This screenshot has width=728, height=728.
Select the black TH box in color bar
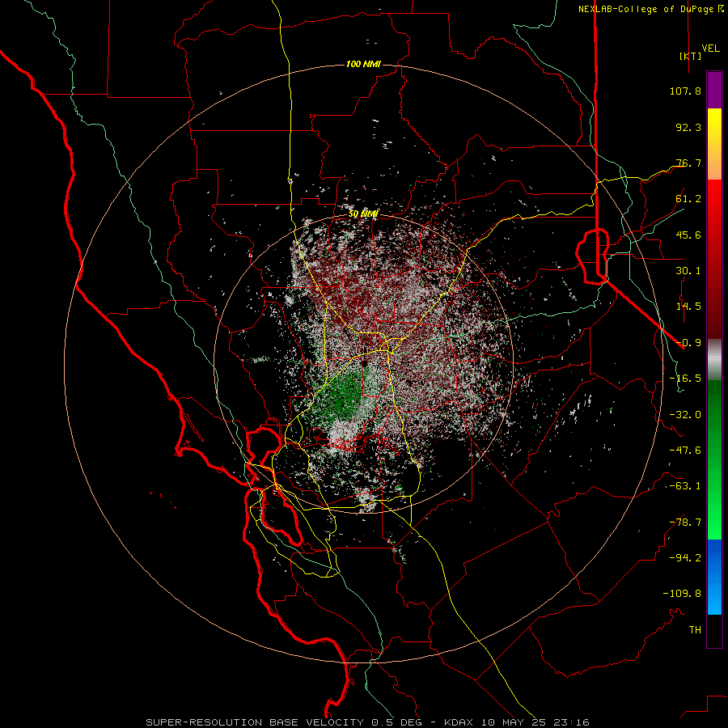tap(714, 630)
